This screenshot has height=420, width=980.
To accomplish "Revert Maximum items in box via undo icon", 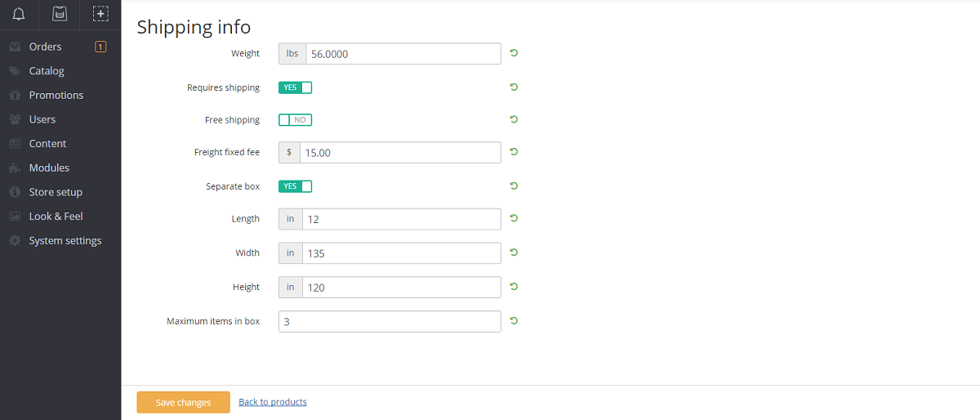I will click(514, 320).
